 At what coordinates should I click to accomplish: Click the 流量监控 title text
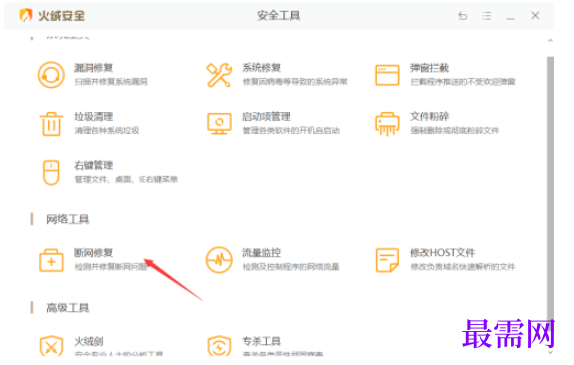(x=261, y=253)
